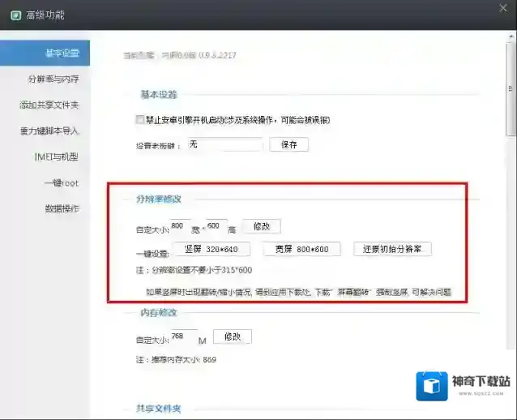Open the 数据操作 sidebar entry
517x420 pixels.
point(62,208)
